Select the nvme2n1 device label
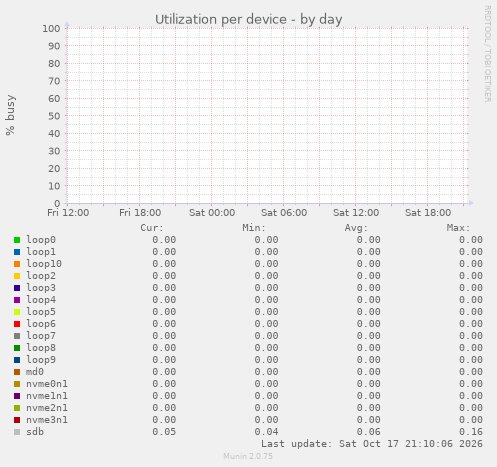The height and width of the screenshot is (467, 497). [x=47, y=408]
